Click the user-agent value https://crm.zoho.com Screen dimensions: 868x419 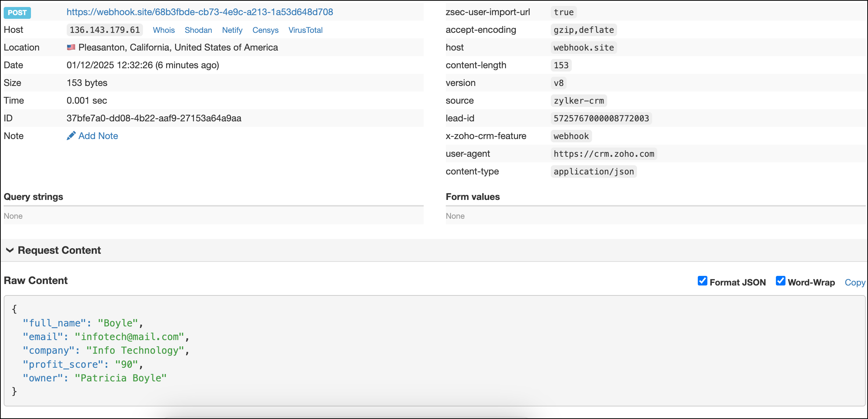click(x=604, y=154)
